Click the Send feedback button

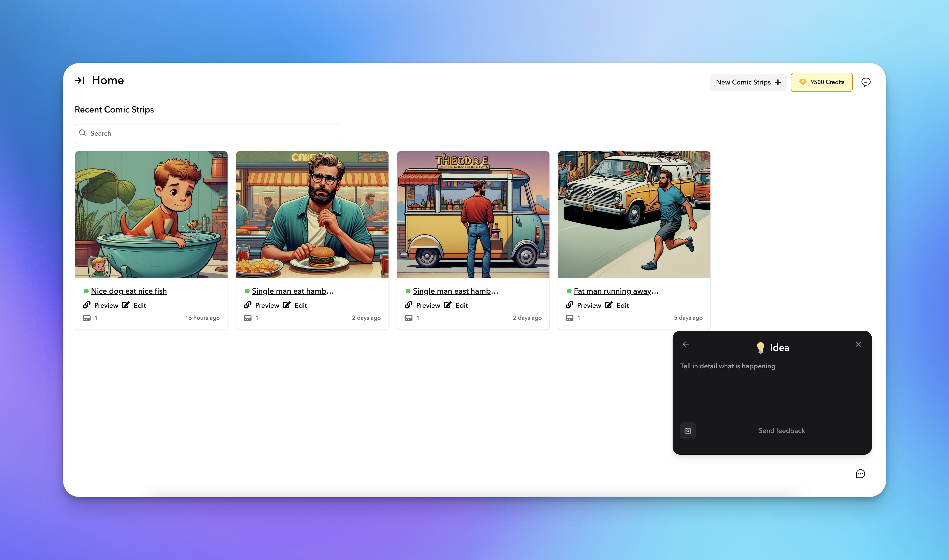[x=781, y=431]
